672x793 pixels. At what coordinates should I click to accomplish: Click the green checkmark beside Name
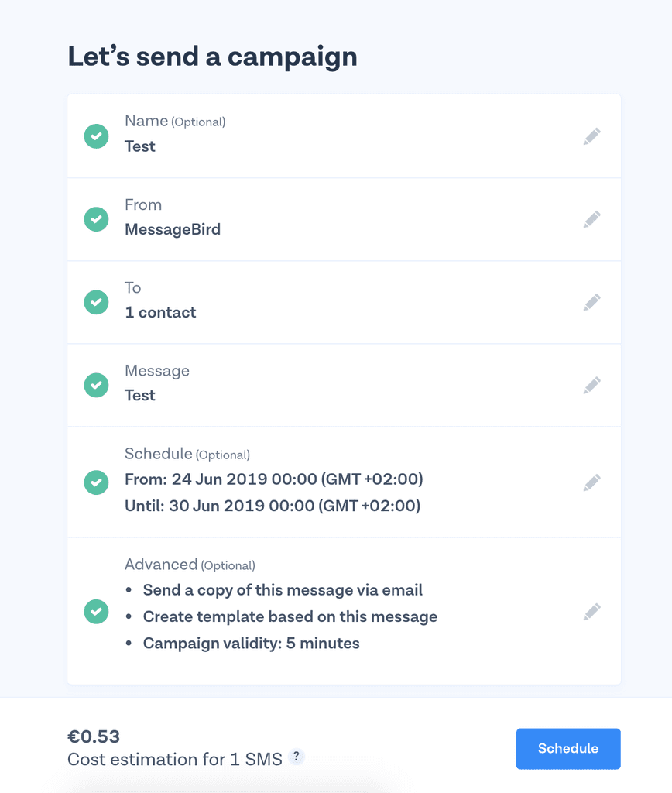pos(96,136)
